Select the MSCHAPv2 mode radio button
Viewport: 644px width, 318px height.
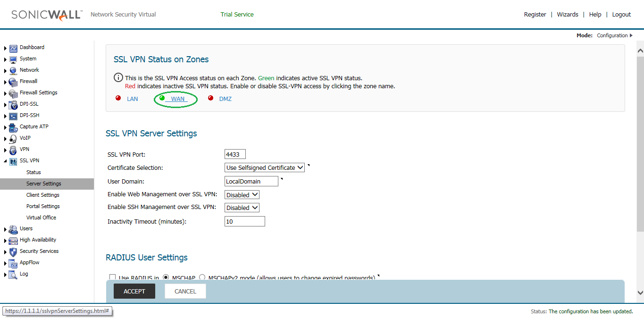(201, 277)
